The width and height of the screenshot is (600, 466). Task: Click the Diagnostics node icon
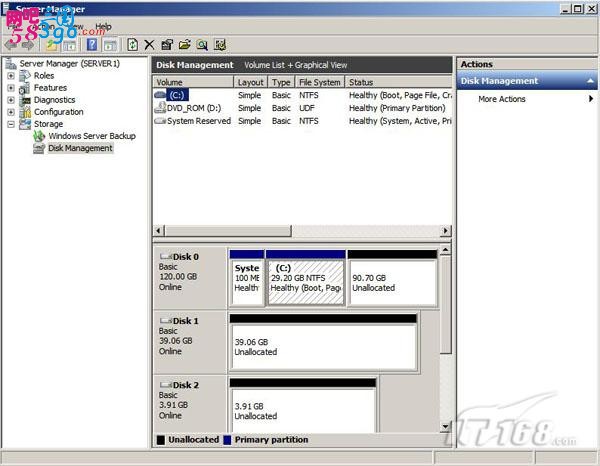(x=25, y=100)
